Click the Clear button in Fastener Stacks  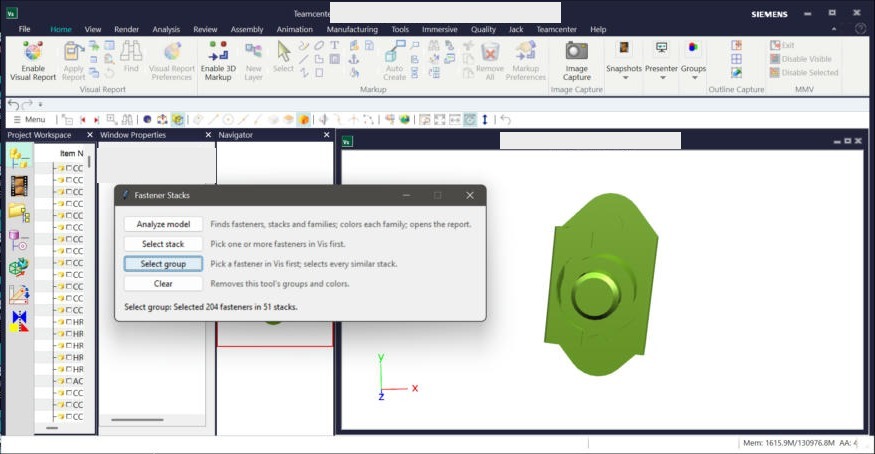163,283
